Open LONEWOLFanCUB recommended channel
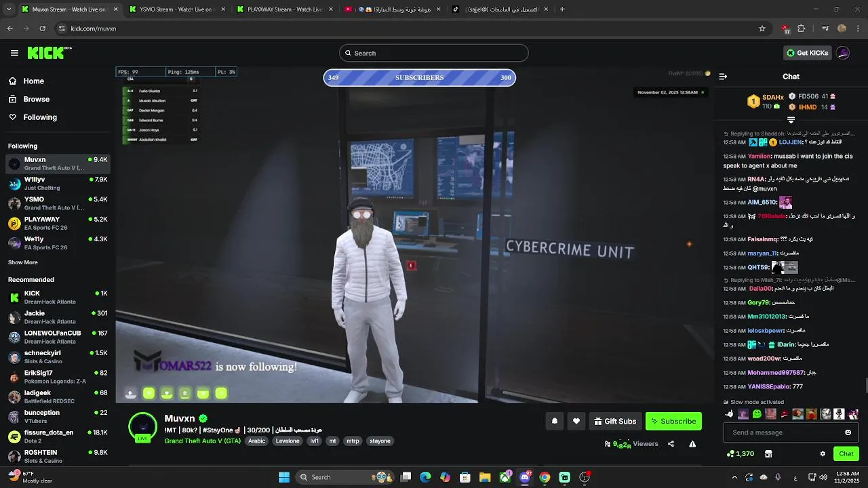 coord(58,337)
